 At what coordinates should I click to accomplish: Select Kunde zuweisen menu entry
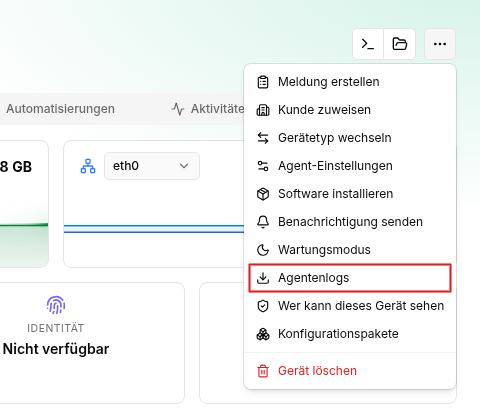pos(350,110)
